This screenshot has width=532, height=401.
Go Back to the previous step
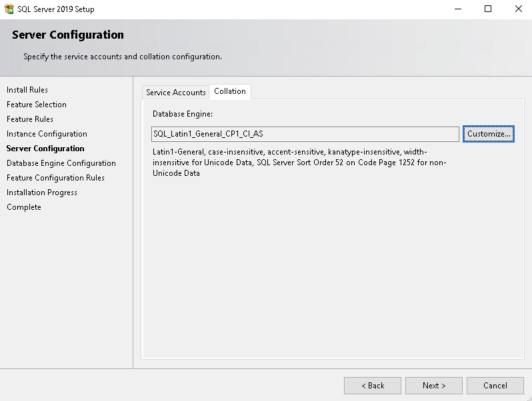(x=373, y=386)
